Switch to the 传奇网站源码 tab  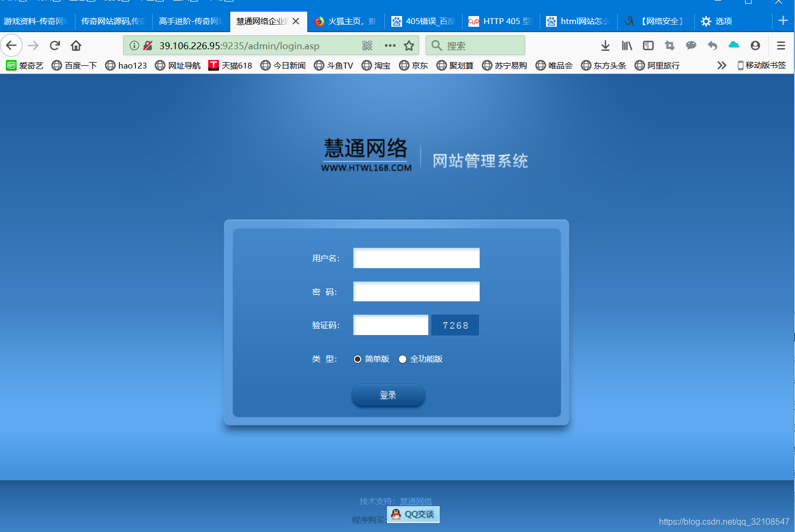coord(113,21)
